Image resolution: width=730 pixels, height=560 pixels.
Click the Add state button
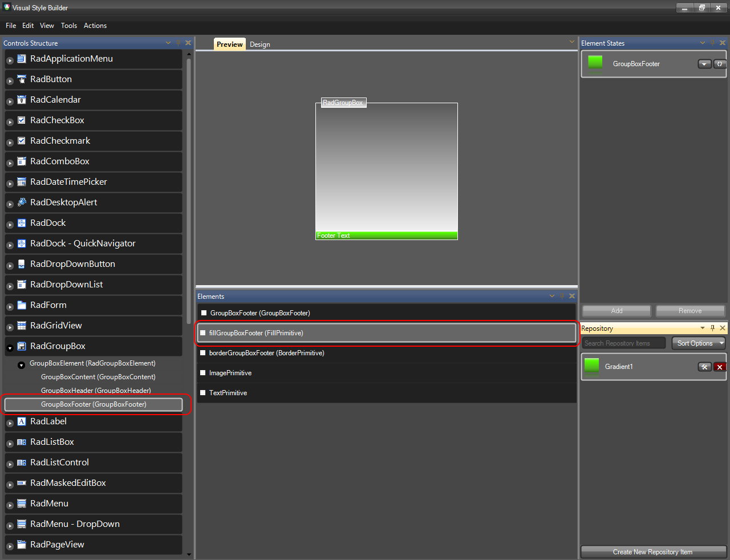coord(617,311)
